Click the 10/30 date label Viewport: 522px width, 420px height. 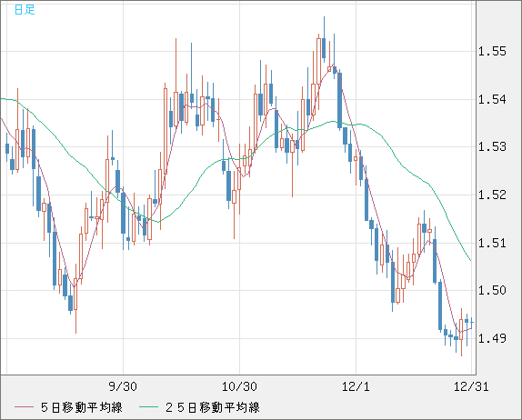[x=239, y=386]
